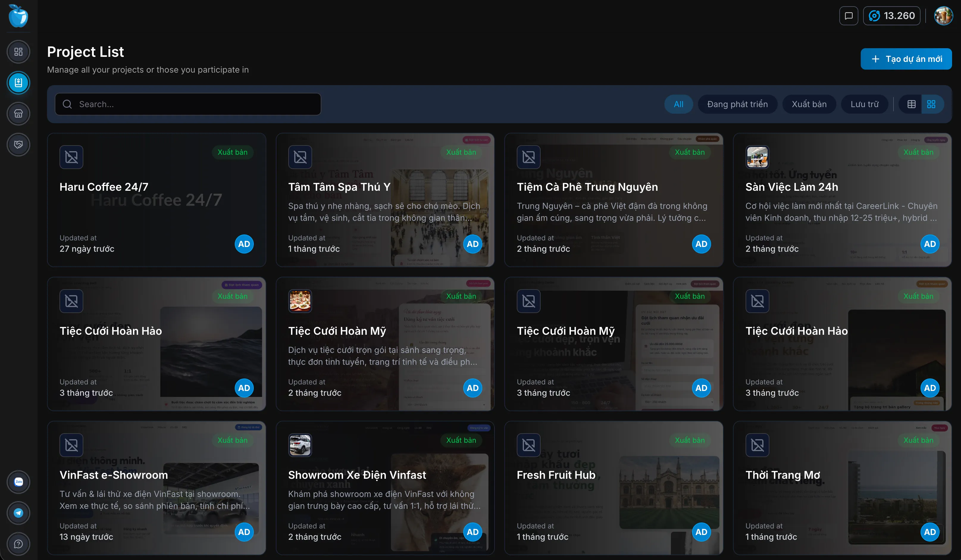961x560 pixels.
Task: Click AD avatar on Trung Nguyên card
Action: (x=701, y=244)
